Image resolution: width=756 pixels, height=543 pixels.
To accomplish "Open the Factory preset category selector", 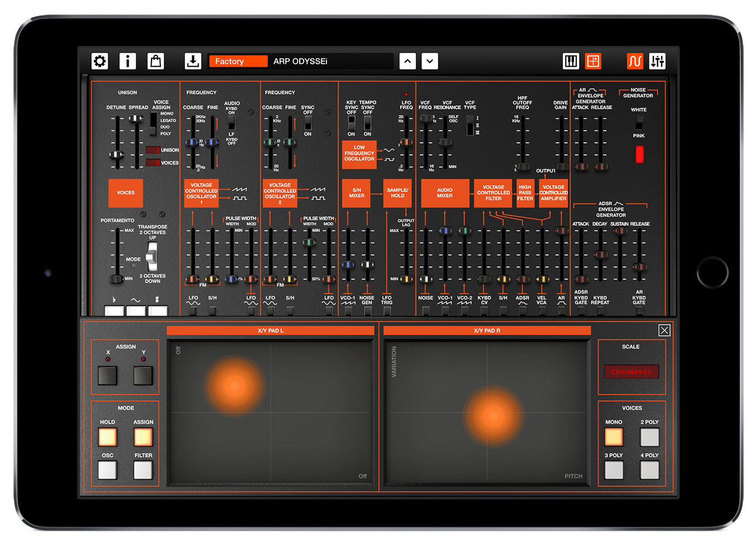I will tap(238, 61).
